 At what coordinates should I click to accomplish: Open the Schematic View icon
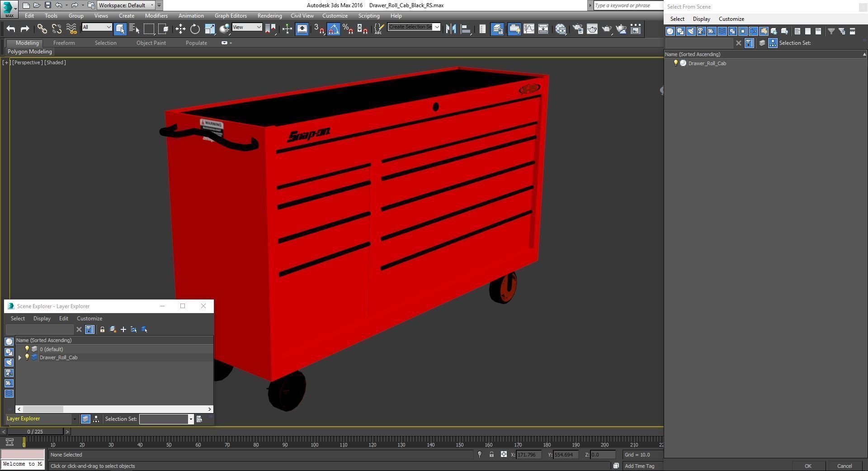543,29
